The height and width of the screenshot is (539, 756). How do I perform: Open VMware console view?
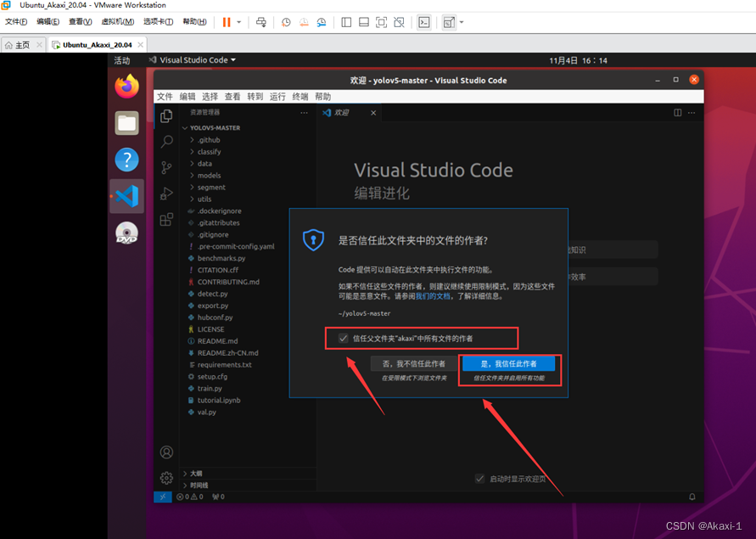pos(424,22)
